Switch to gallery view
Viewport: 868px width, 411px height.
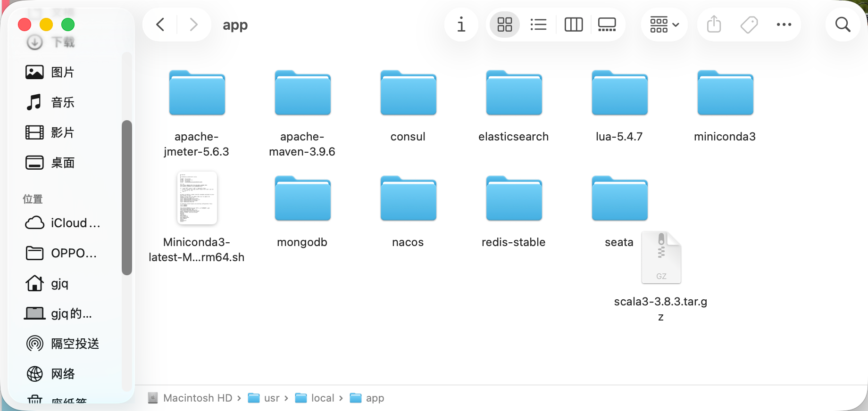click(607, 25)
